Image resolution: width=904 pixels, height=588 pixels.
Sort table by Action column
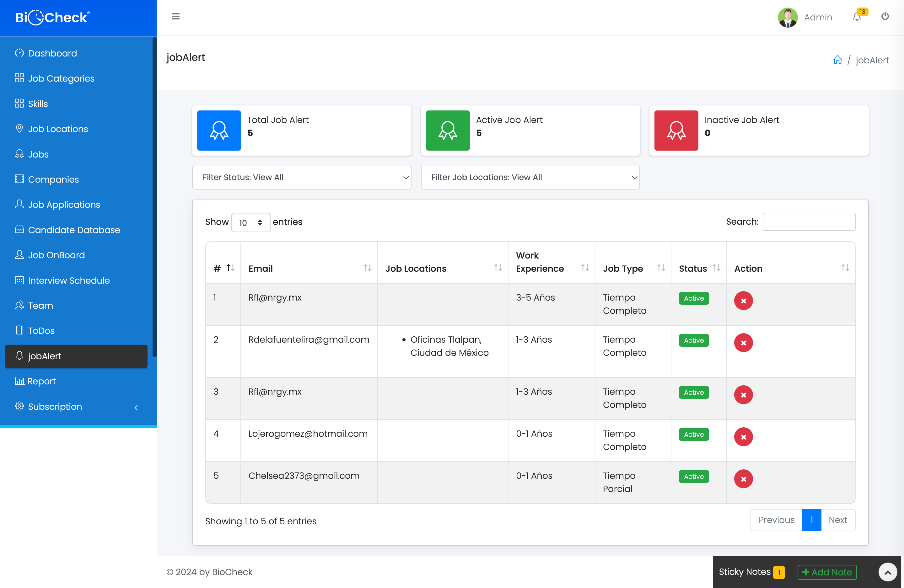(791, 262)
